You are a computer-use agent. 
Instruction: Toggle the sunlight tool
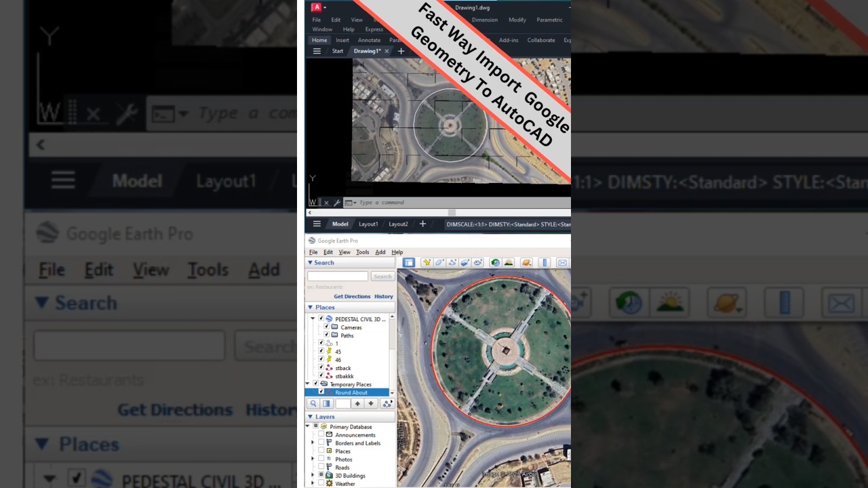point(509,262)
